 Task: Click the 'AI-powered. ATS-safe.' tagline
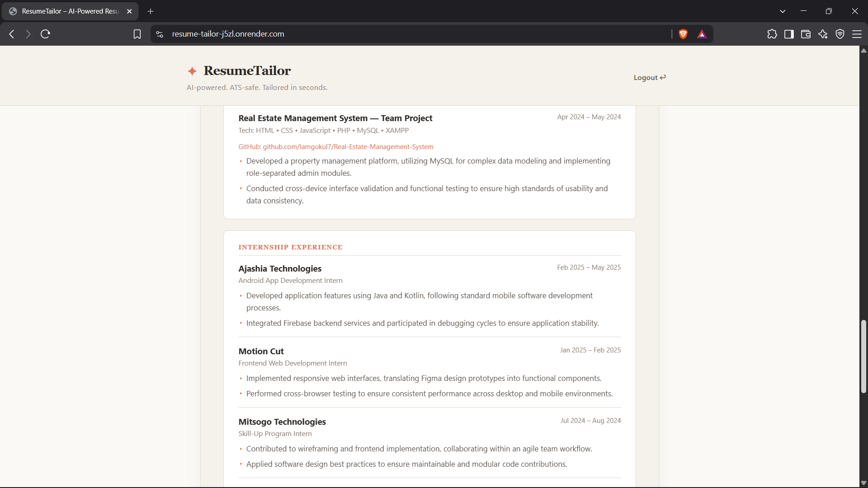[x=257, y=88]
